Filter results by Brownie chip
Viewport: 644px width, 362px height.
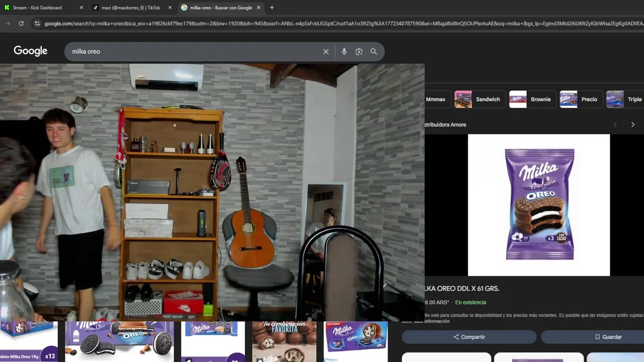pyautogui.click(x=533, y=100)
